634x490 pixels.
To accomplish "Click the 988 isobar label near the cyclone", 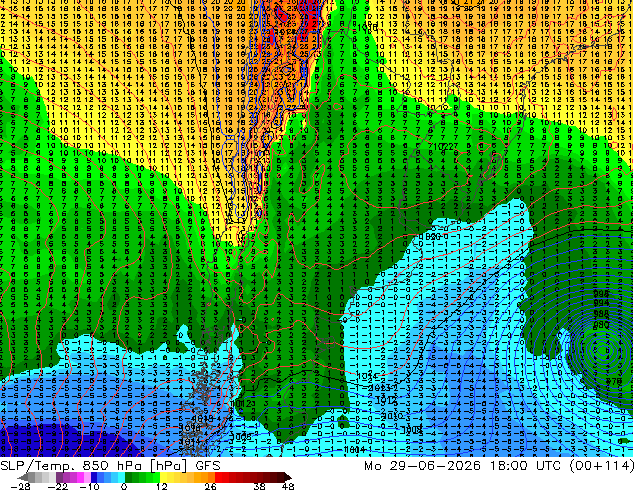I will tap(601, 314).
